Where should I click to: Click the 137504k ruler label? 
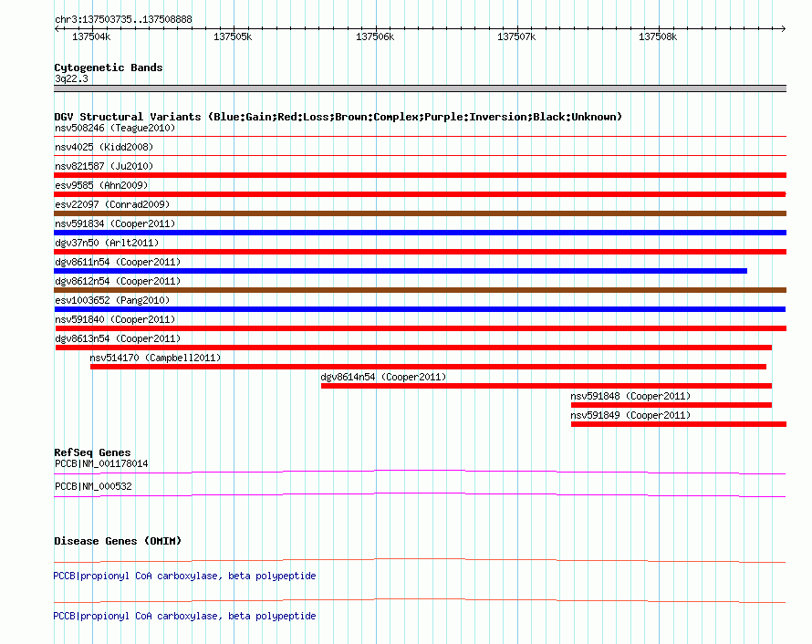tap(91, 36)
